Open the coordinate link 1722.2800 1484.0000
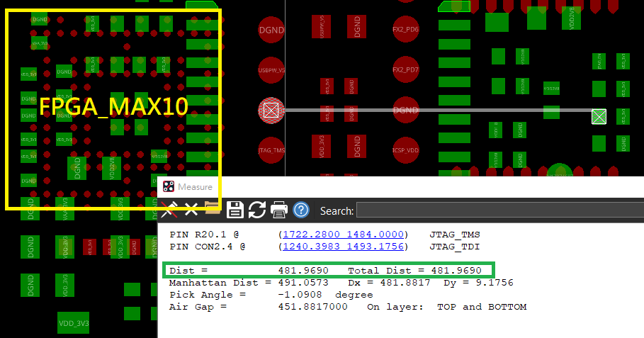The image size is (644, 338). (344, 234)
